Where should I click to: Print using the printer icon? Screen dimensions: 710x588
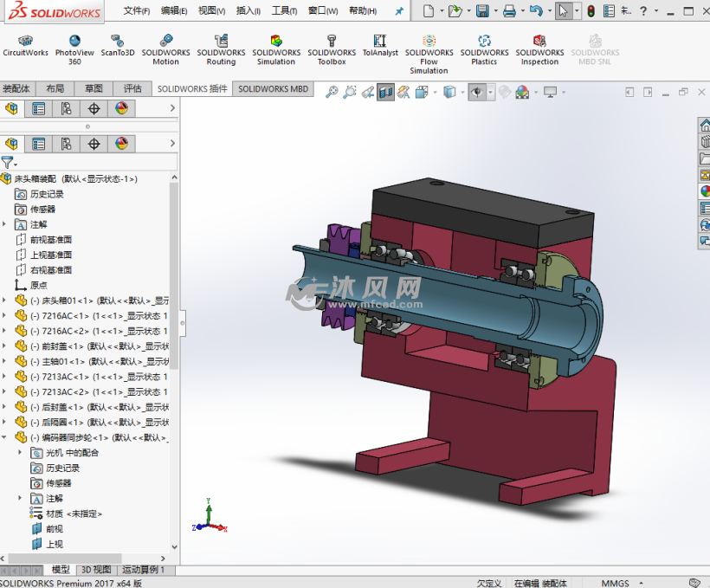click(509, 11)
